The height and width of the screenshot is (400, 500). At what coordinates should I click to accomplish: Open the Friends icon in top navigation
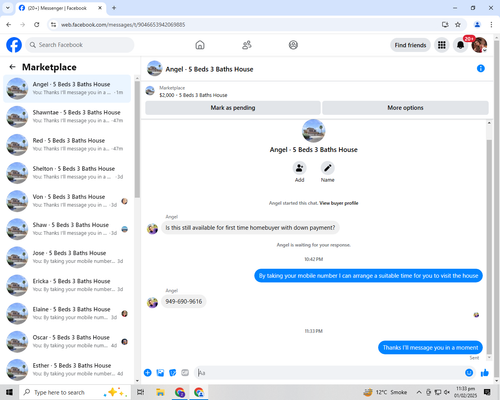[x=247, y=45]
